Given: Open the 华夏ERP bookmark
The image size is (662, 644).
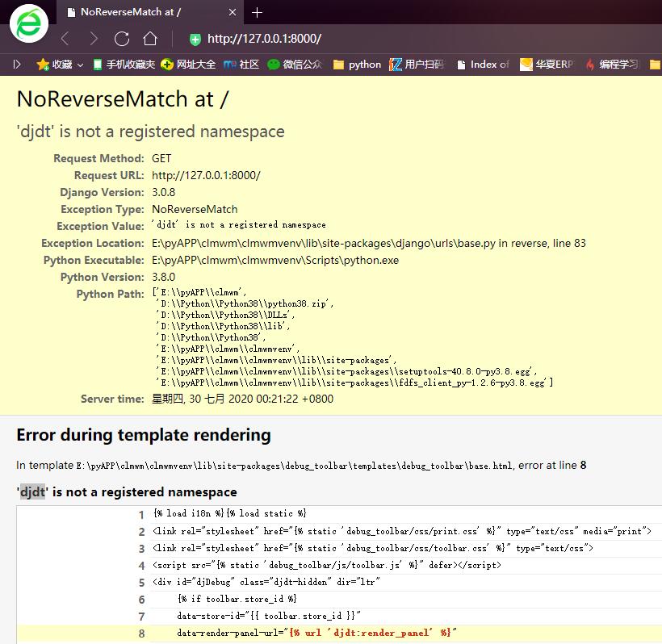Looking at the screenshot, I should tap(547, 64).
